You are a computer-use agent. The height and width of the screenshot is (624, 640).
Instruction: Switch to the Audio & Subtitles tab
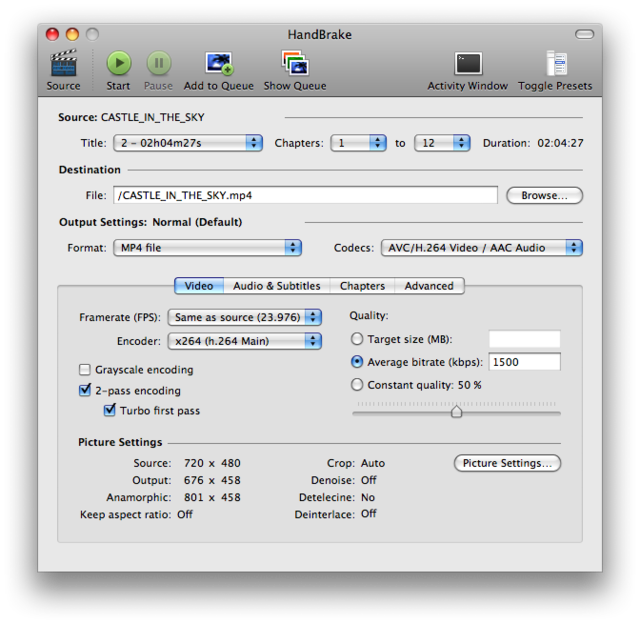tap(276, 286)
